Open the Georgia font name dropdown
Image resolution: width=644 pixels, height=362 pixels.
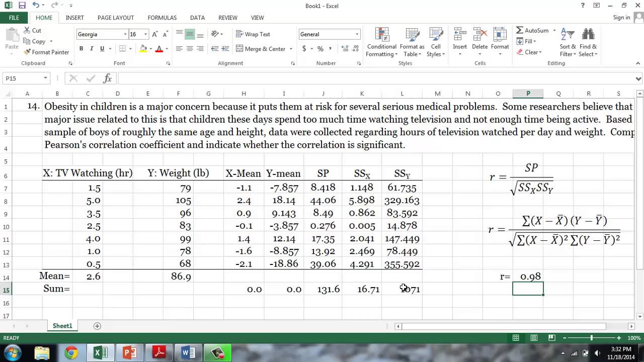click(x=125, y=34)
